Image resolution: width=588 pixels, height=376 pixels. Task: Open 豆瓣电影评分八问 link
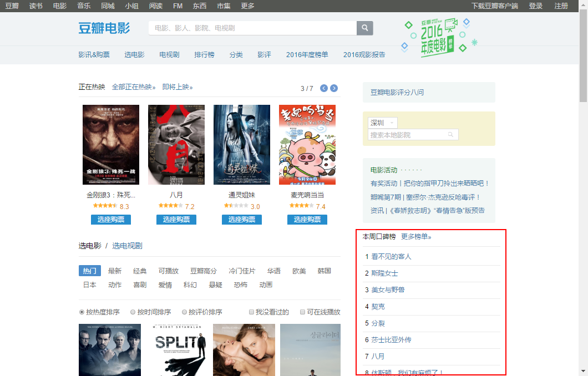coord(397,92)
